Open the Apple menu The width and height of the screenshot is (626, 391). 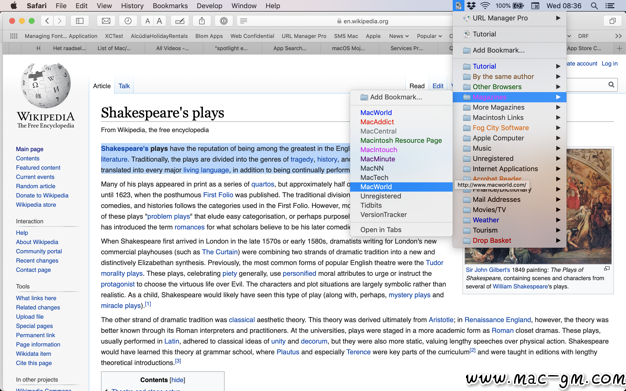(14, 6)
